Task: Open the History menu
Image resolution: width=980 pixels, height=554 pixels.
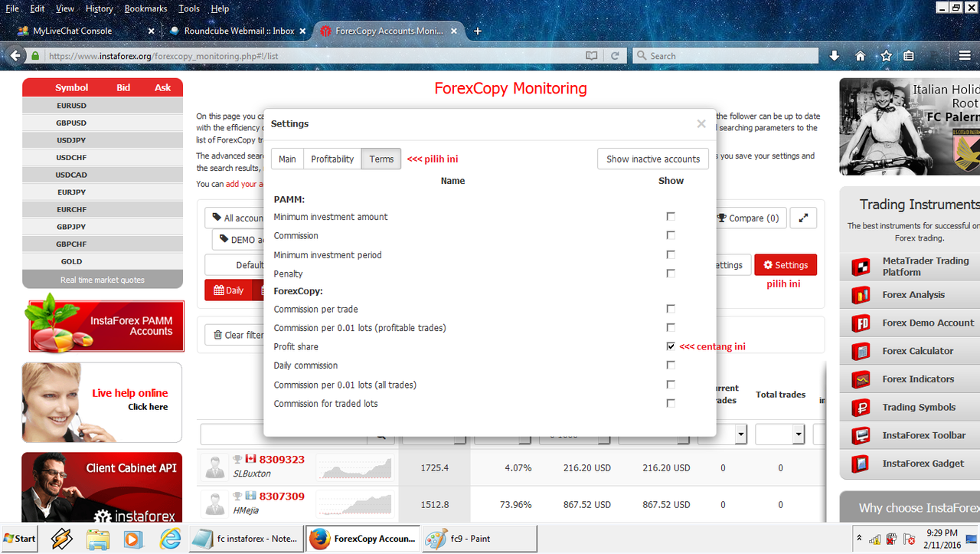Action: point(100,8)
